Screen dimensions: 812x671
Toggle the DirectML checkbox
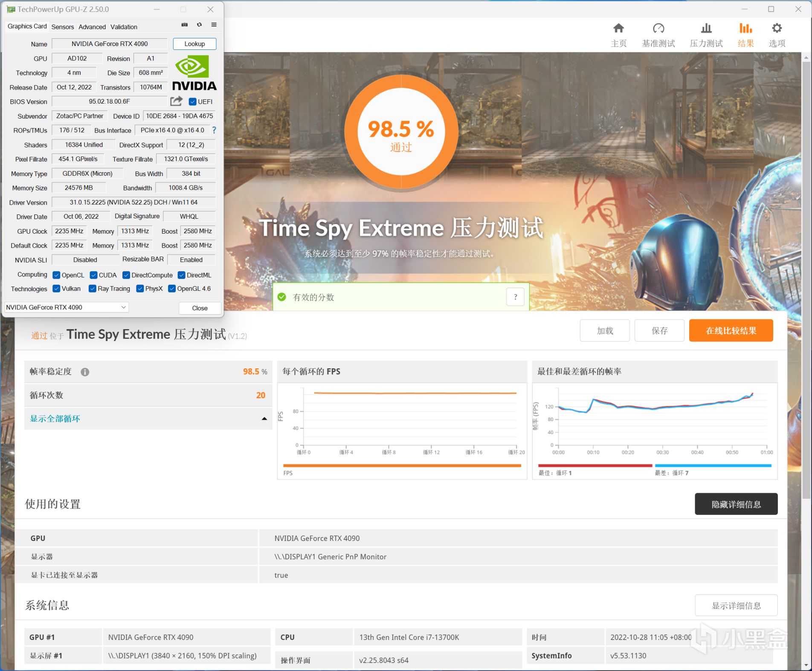pos(181,275)
